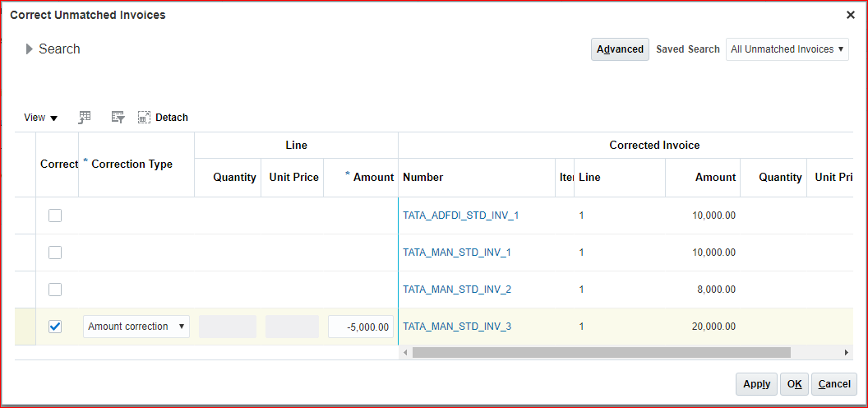The width and height of the screenshot is (868, 408).
Task: Check the Correct box for TATA_MAN_STD_INV_1
Action: (x=55, y=253)
